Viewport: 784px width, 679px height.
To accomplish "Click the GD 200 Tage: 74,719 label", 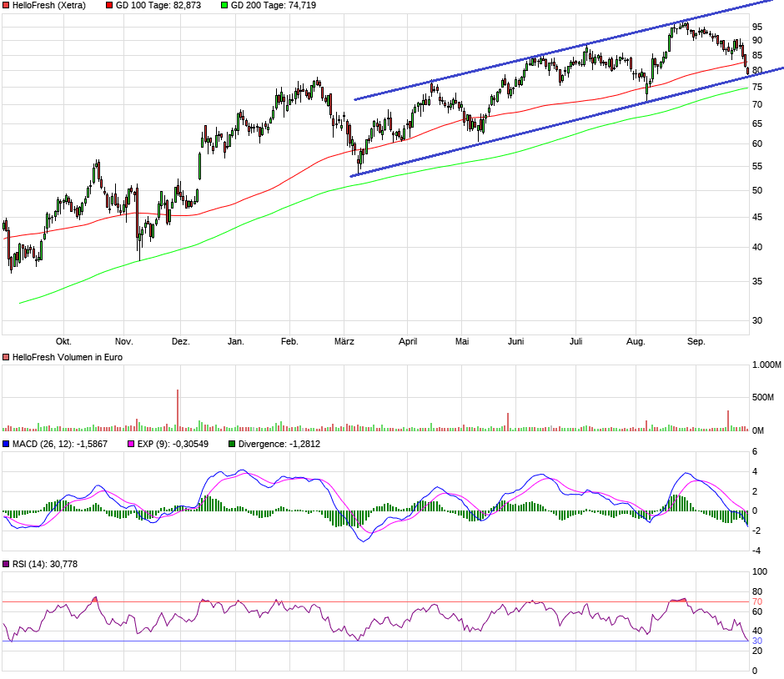I will [x=274, y=6].
